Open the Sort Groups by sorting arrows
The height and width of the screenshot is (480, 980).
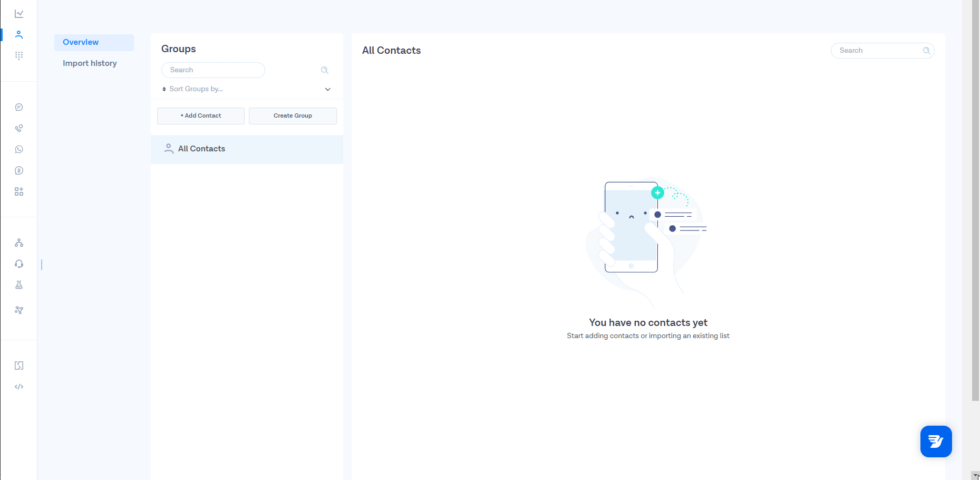tap(164, 89)
